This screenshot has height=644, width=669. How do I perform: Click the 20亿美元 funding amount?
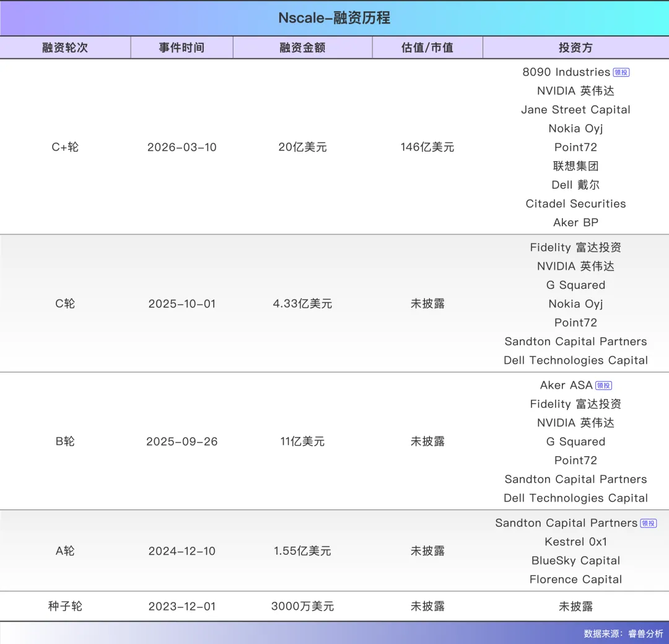click(302, 147)
